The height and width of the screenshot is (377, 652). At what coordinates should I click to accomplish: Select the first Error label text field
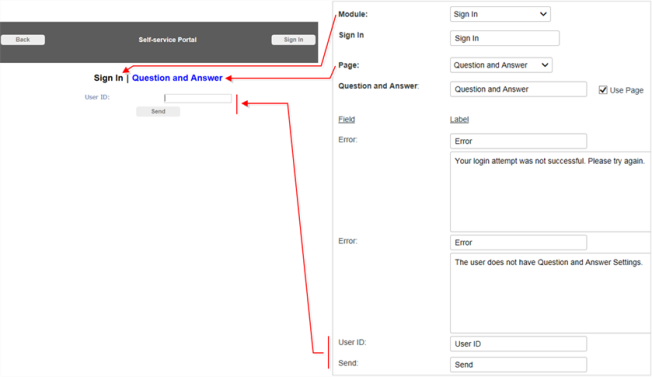519,141
